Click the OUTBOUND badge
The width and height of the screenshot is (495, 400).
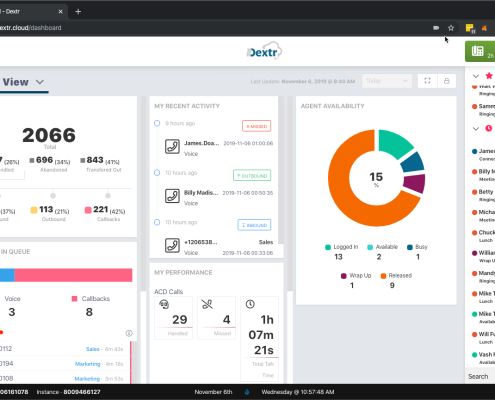coord(252,175)
